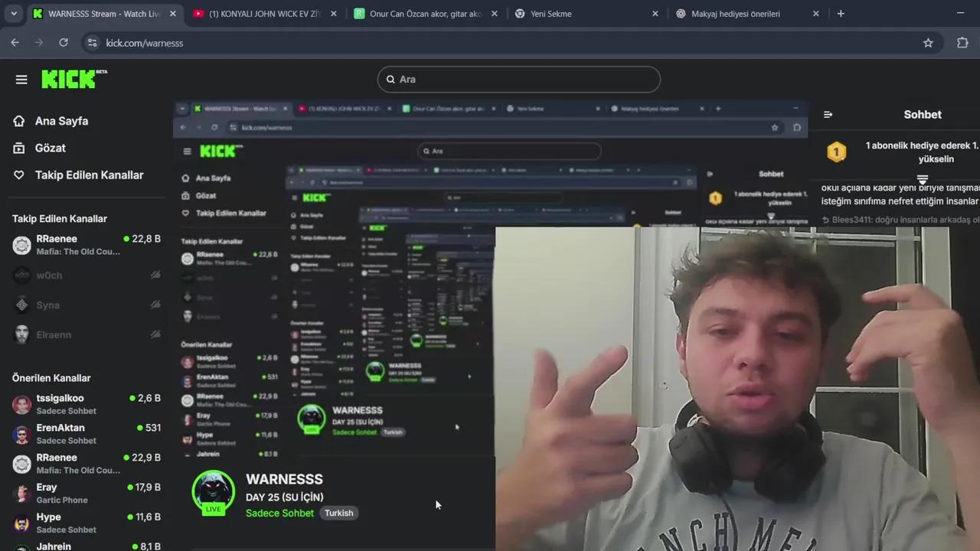Go back in browser
The height and width of the screenshot is (551, 980).
(15, 43)
